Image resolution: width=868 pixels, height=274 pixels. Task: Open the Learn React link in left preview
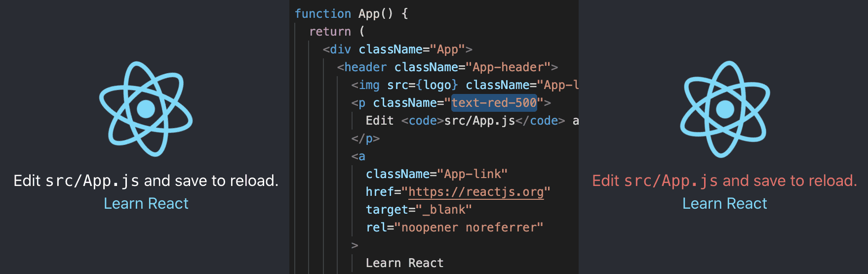[146, 203]
